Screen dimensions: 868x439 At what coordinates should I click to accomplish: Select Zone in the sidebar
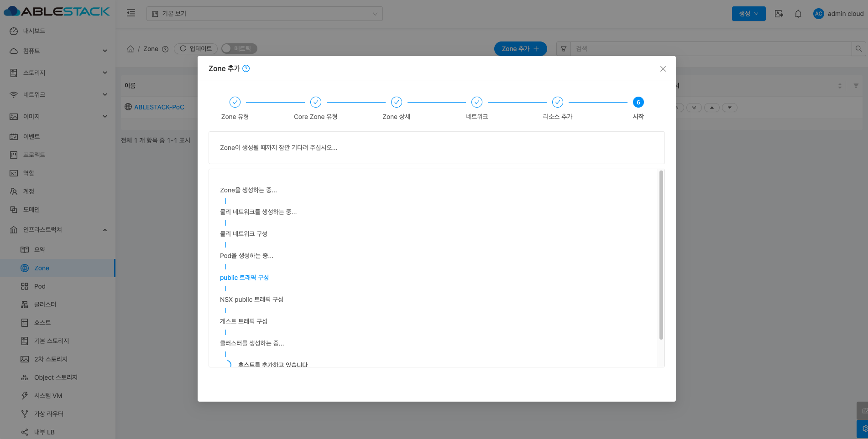coord(58,268)
